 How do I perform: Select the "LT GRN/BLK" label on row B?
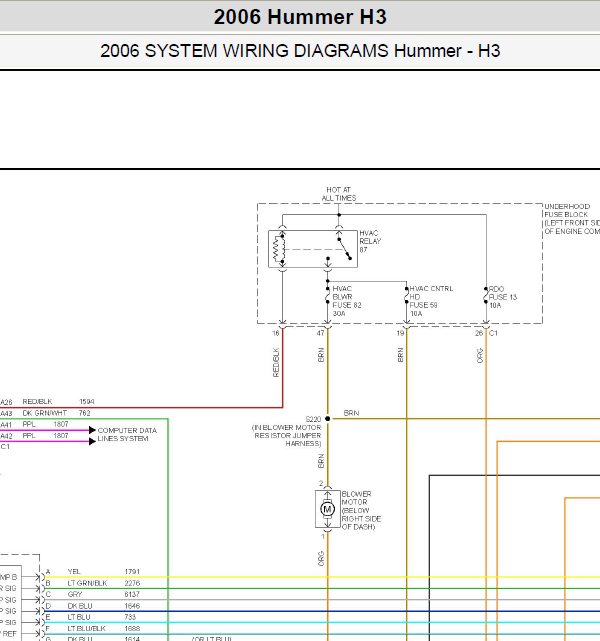pyautogui.click(x=87, y=583)
